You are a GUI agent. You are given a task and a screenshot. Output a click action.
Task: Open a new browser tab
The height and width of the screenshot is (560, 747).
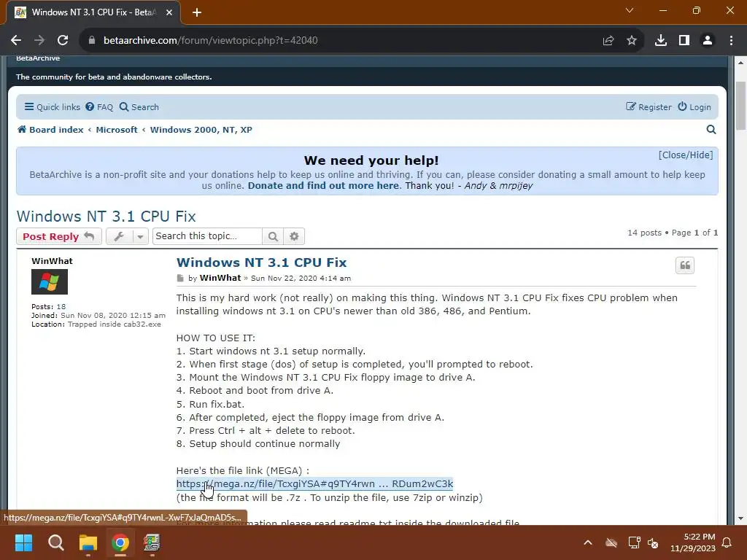point(197,12)
